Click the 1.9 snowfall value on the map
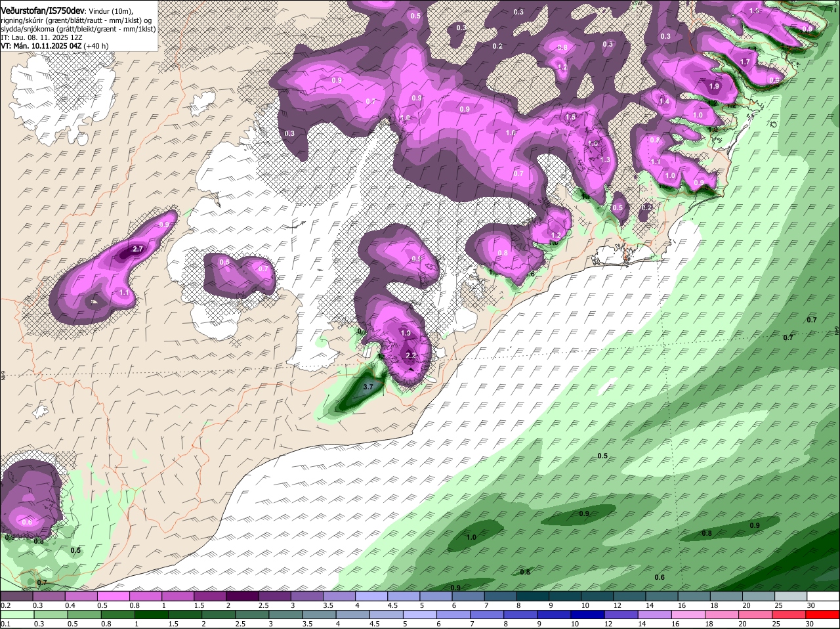This screenshot has width=840, height=629. pyautogui.click(x=714, y=87)
